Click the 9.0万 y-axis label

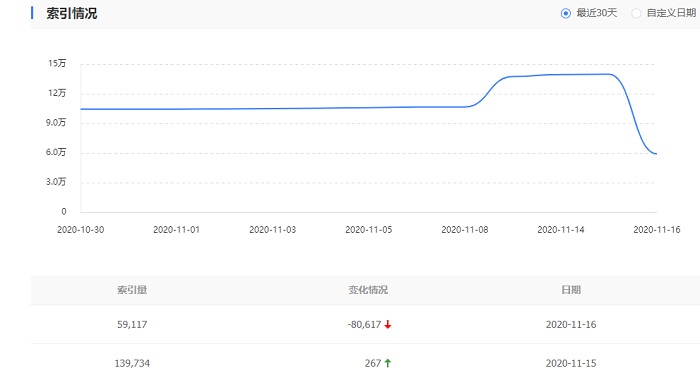tap(56, 122)
